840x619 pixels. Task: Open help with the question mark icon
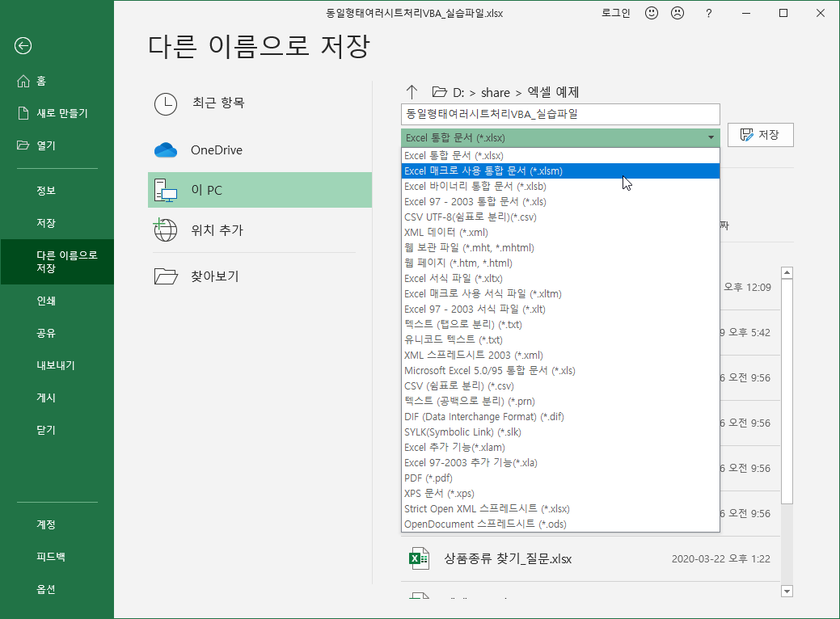709,14
